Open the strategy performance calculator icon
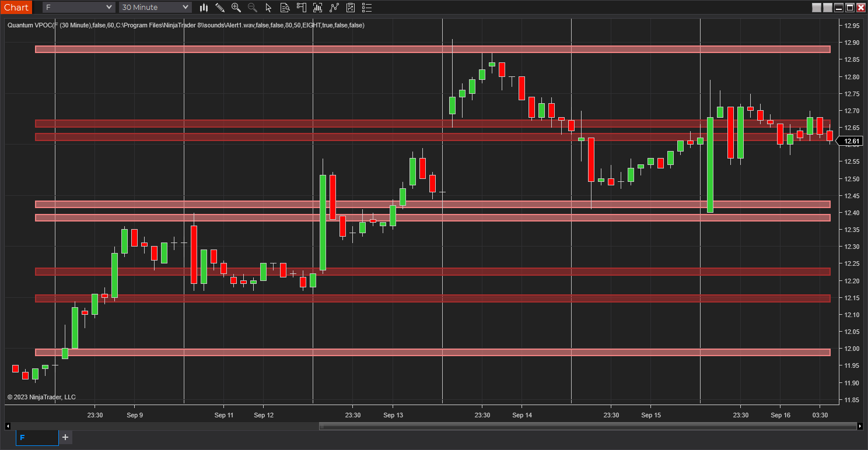The width and height of the screenshot is (868, 450). (351, 8)
